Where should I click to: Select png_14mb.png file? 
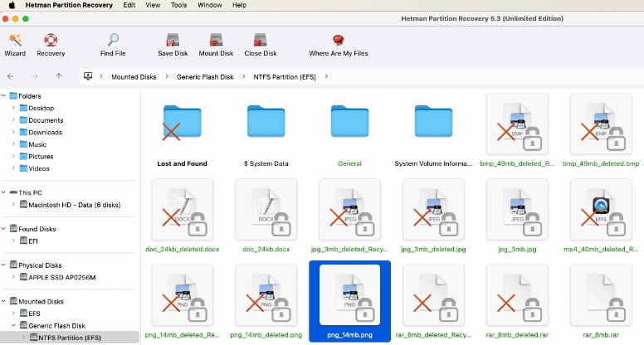(x=349, y=302)
